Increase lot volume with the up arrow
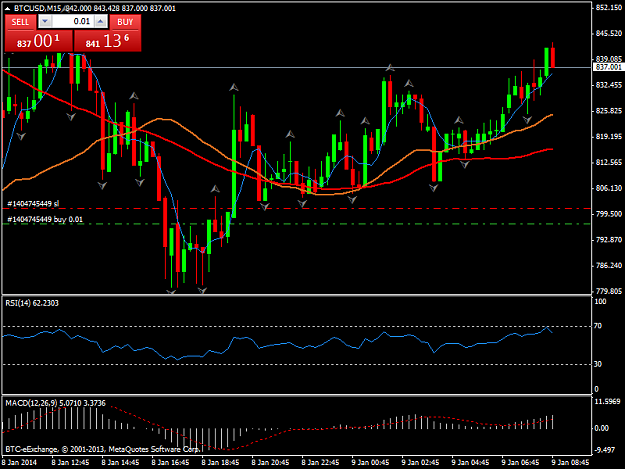This screenshot has height=469, width=625. coord(101,22)
